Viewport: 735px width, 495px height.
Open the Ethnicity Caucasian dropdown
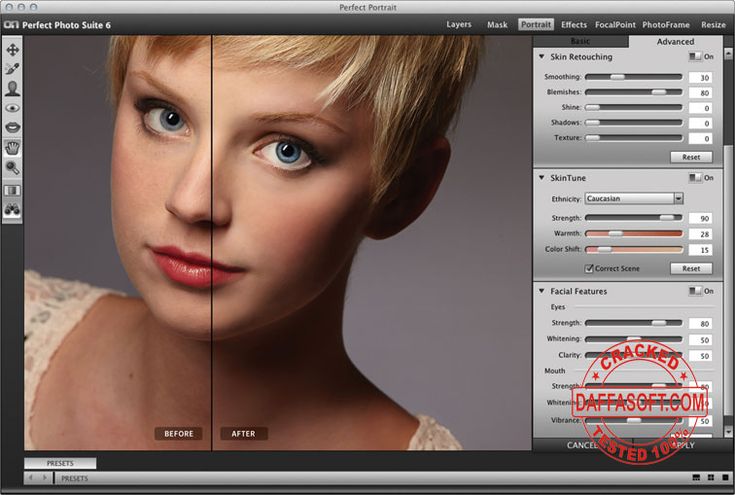coord(634,199)
